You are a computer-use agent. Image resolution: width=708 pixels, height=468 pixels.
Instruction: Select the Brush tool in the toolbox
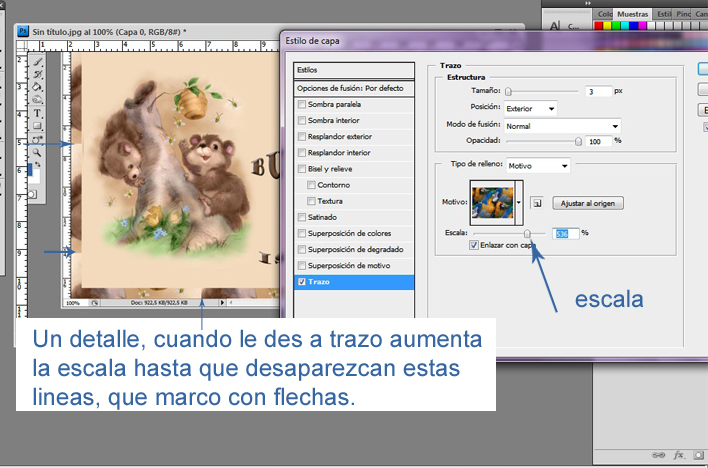pyautogui.click(x=37, y=62)
